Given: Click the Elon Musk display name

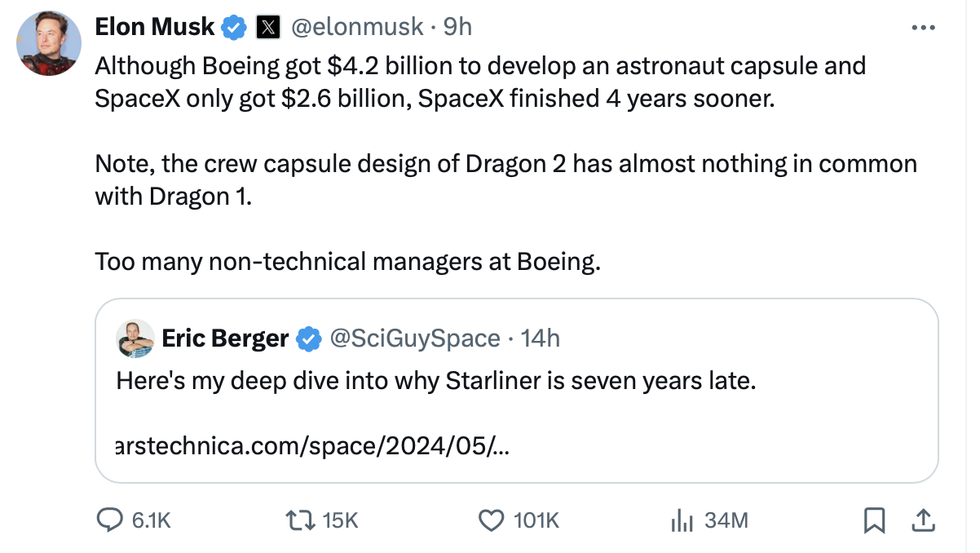Looking at the screenshot, I should 155,28.
